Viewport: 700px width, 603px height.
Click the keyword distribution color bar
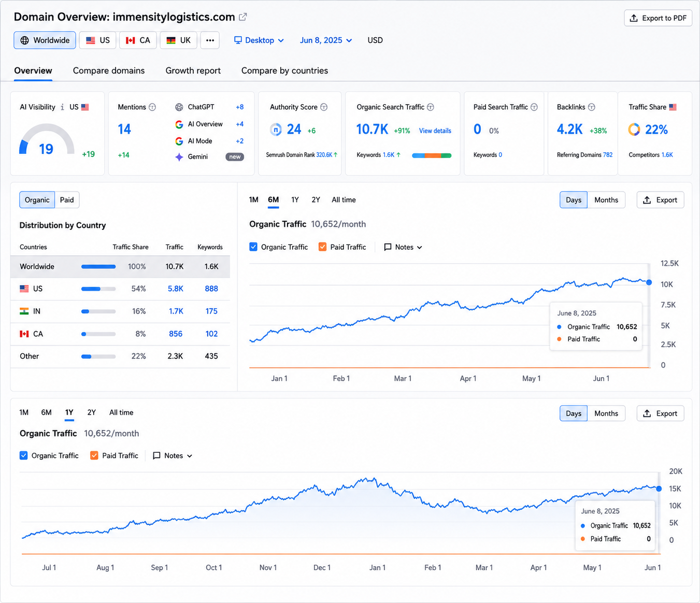[x=432, y=155]
